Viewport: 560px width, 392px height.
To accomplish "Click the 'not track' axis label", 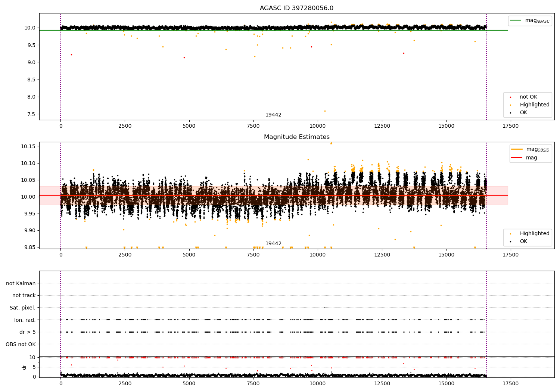I will click(24, 296).
